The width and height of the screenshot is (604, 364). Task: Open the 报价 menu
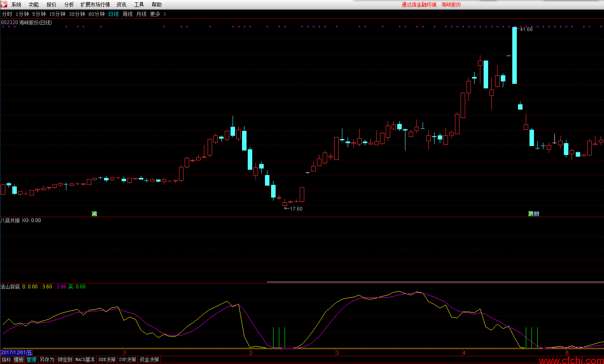point(52,4)
